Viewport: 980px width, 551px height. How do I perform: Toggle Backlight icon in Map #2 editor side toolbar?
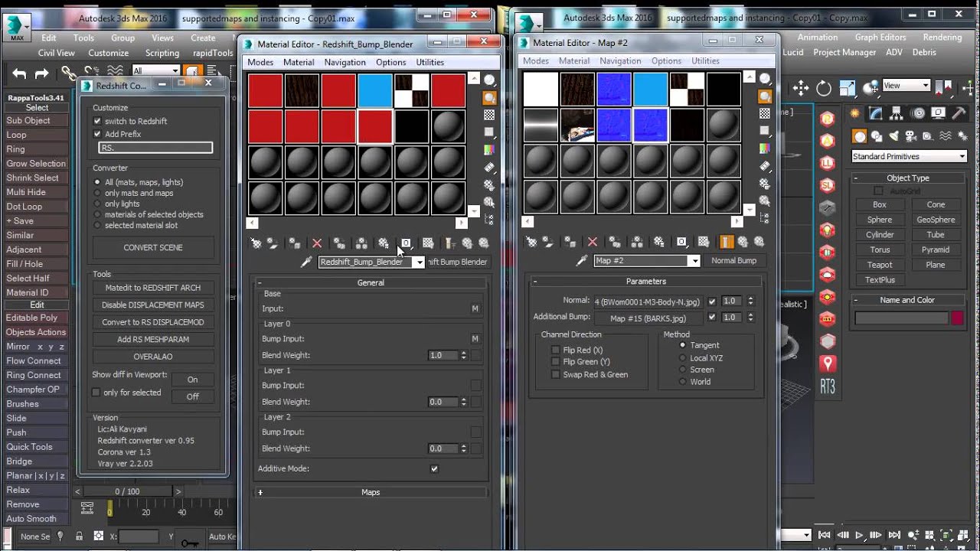point(765,96)
